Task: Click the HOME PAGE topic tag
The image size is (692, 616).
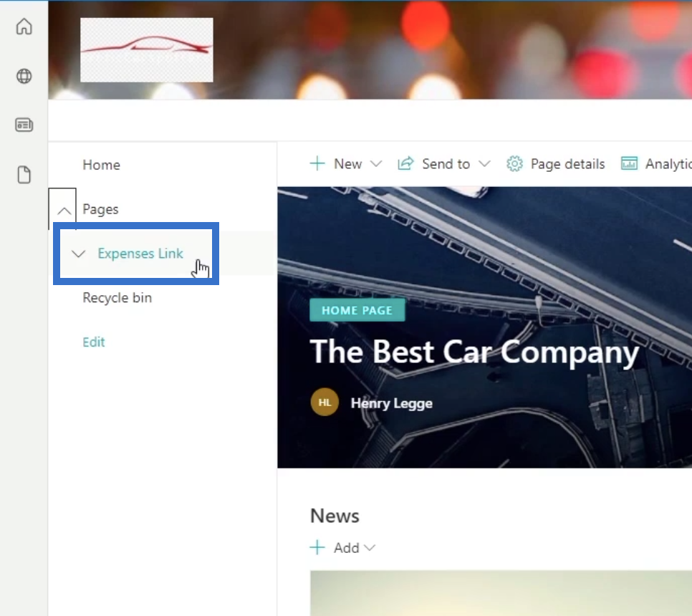Action: click(x=357, y=310)
